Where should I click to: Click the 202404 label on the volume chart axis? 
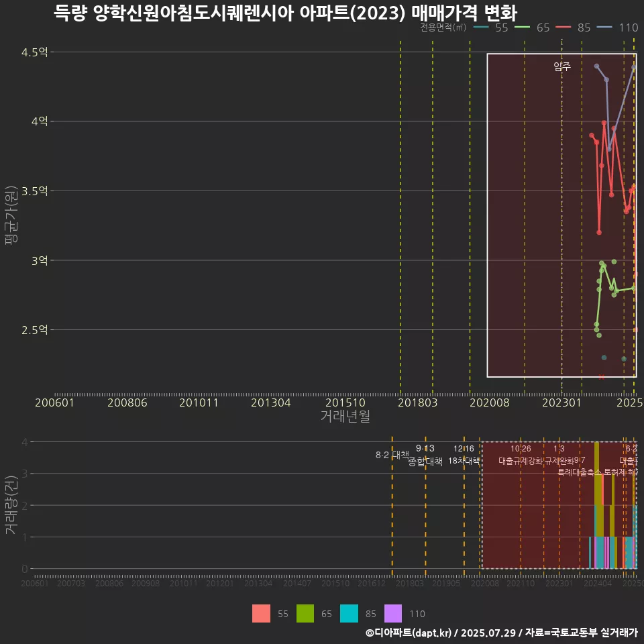(598, 583)
